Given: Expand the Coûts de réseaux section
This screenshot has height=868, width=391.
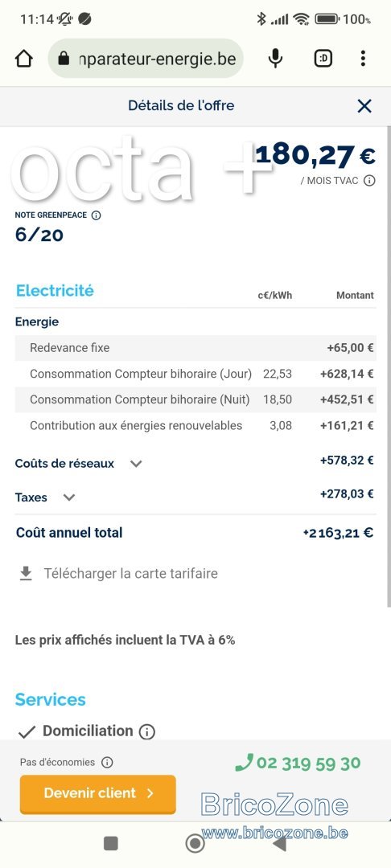Looking at the screenshot, I should [136, 464].
